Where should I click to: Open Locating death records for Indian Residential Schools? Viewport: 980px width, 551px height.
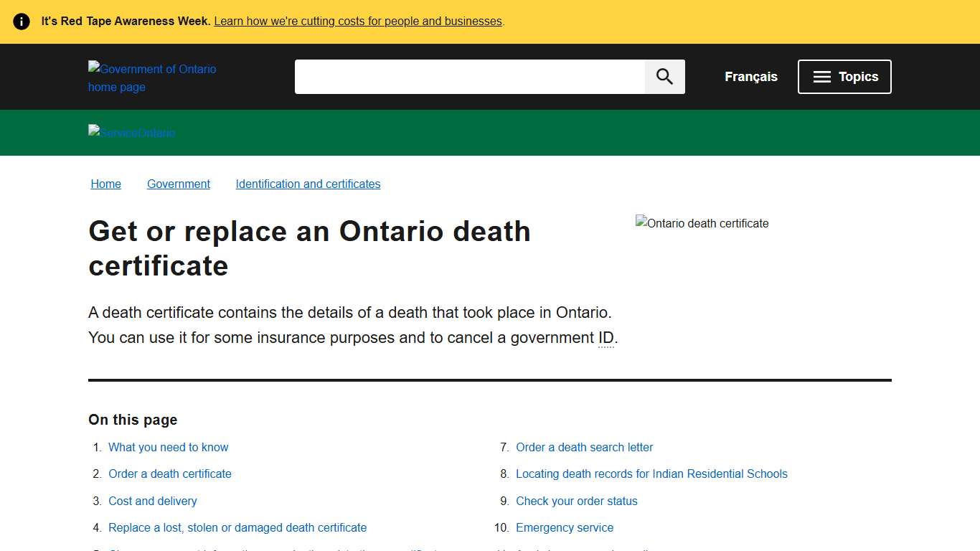tap(651, 474)
